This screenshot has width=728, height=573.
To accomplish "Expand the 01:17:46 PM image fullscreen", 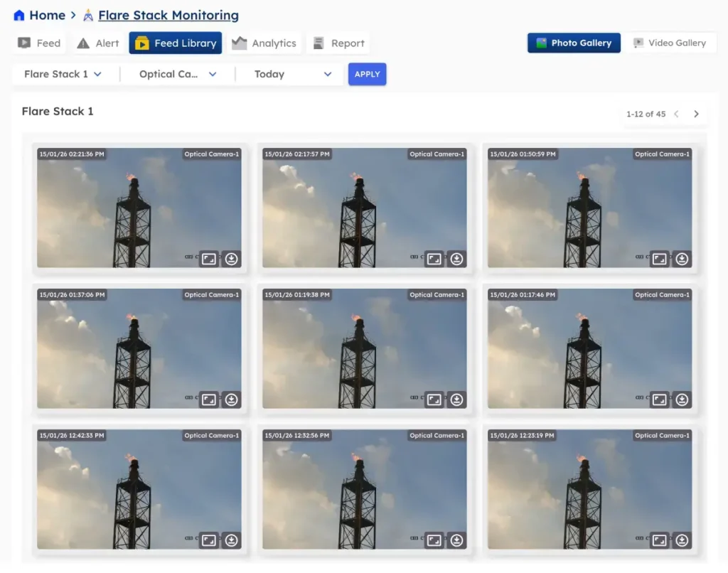I will pos(659,400).
